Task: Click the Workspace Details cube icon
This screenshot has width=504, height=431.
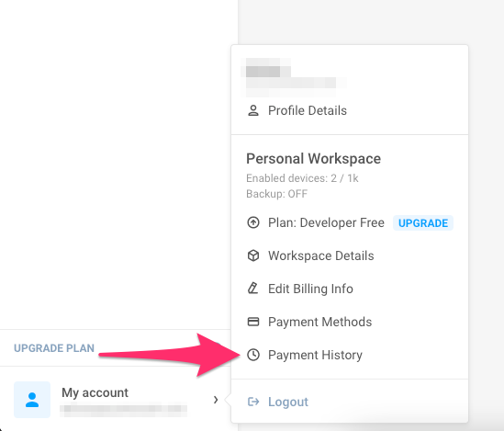Action: click(253, 255)
